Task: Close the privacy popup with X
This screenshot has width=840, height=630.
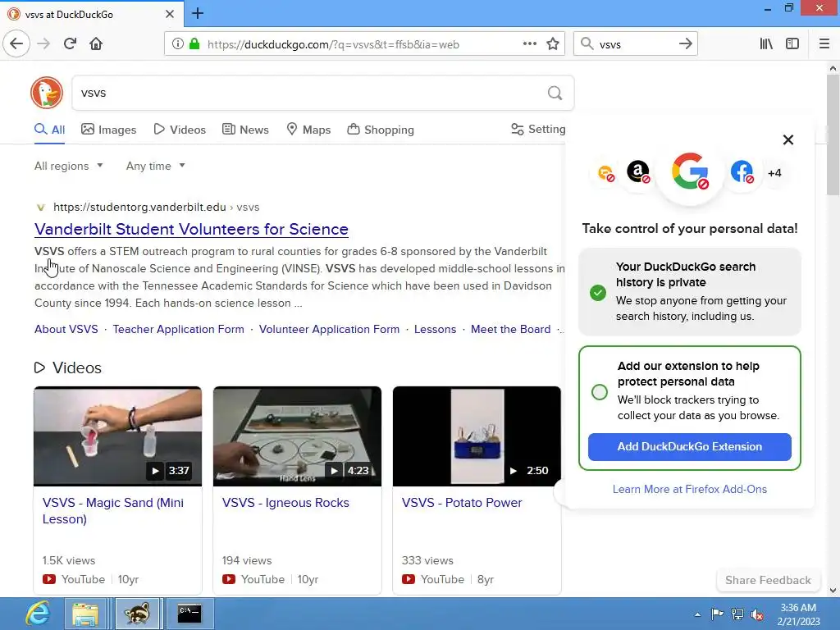Action: (788, 139)
